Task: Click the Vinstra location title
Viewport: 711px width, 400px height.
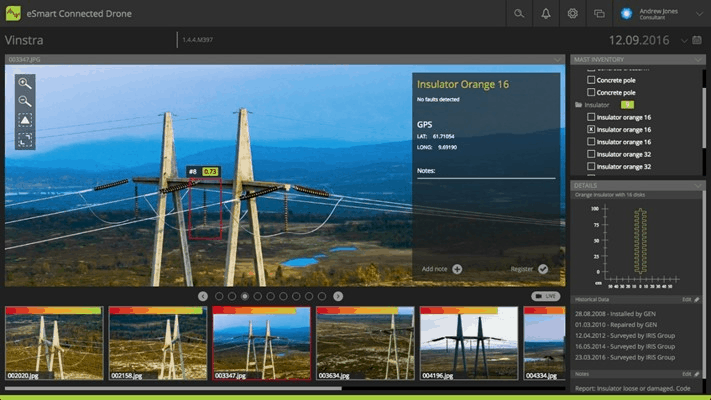Action: (x=24, y=40)
